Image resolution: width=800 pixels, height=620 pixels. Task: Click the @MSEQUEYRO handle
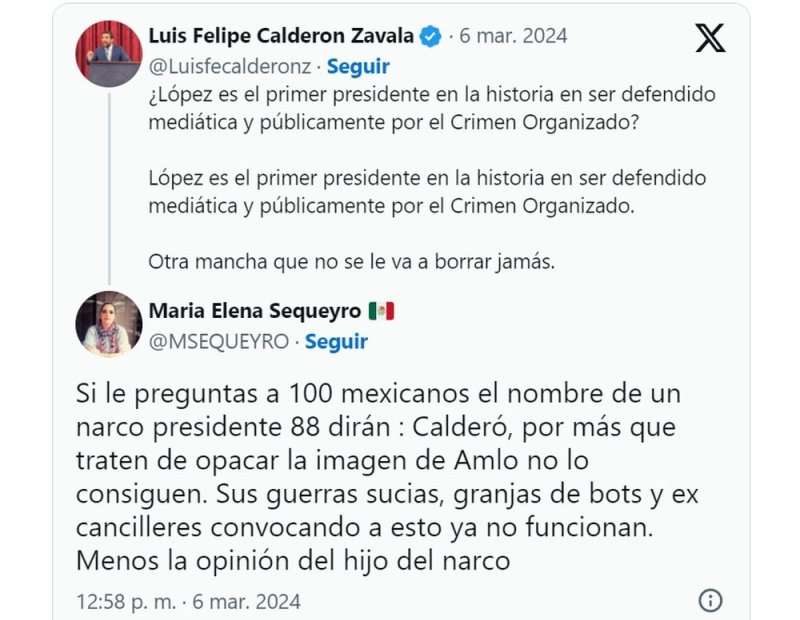point(219,341)
